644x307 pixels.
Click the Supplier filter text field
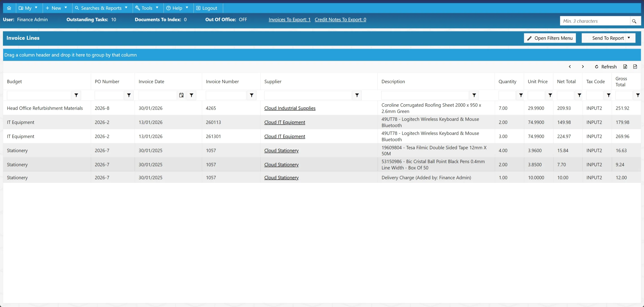(308, 95)
